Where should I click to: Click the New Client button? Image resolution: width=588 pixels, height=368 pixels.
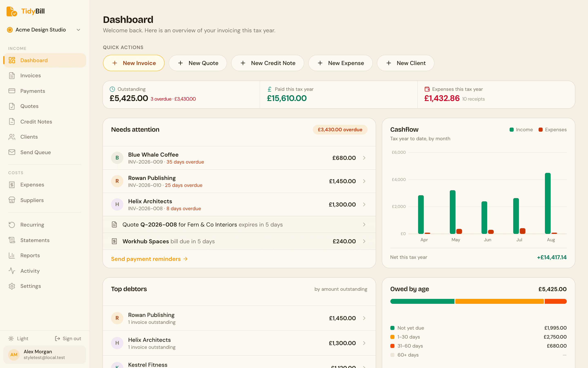coord(405,63)
